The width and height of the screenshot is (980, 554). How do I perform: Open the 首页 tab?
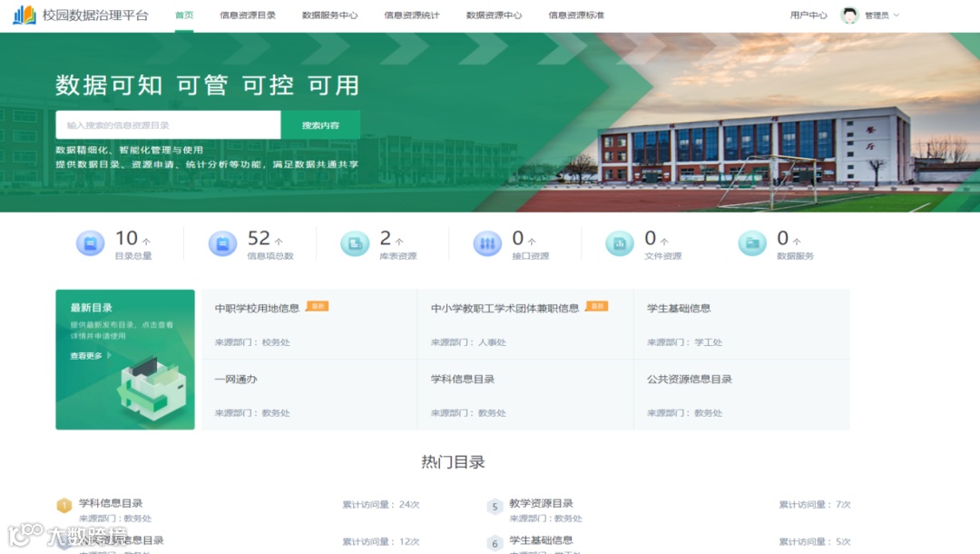(184, 15)
